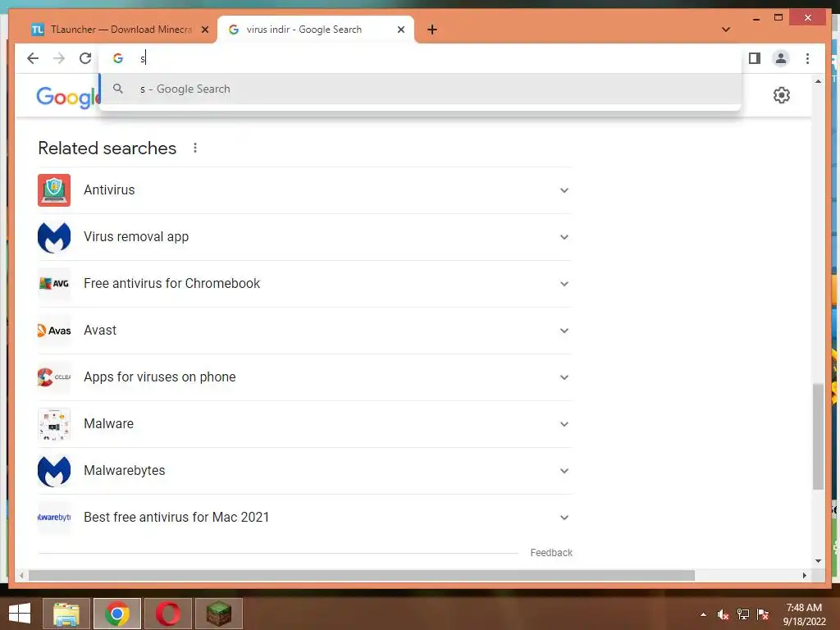Open Related searches options menu
Viewport: 840px width, 630px height.
pyautogui.click(x=195, y=148)
